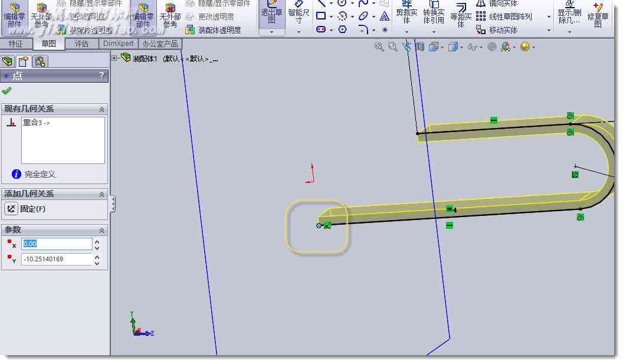Open the rectangle tool dropdown arrow
Image resolution: width=623 pixels, height=364 pixels.
point(331,17)
